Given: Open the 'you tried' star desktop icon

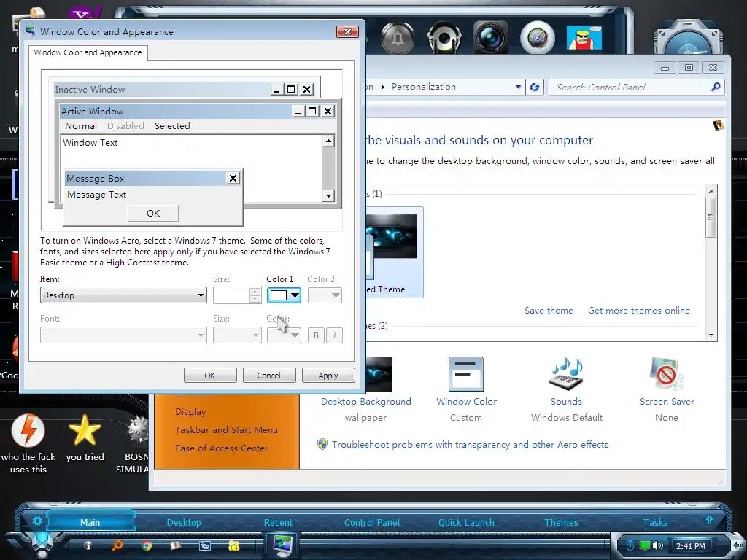Looking at the screenshot, I should tap(85, 430).
